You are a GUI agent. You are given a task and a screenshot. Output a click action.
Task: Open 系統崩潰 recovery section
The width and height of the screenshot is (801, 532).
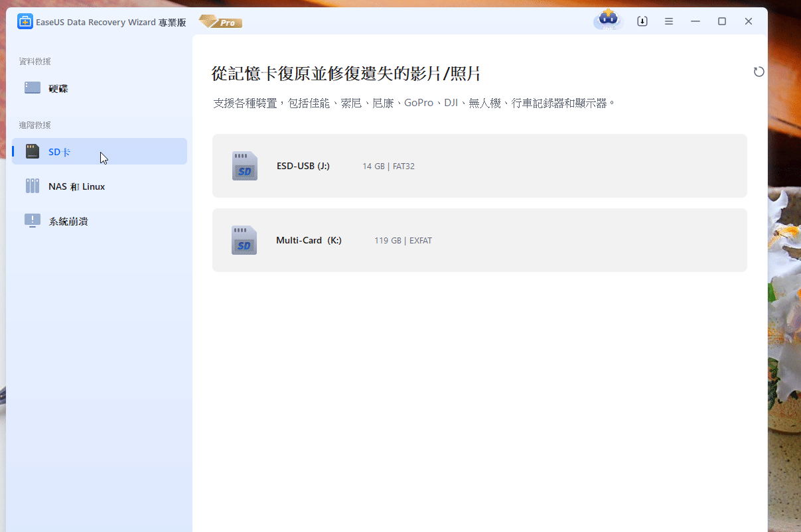100,221
